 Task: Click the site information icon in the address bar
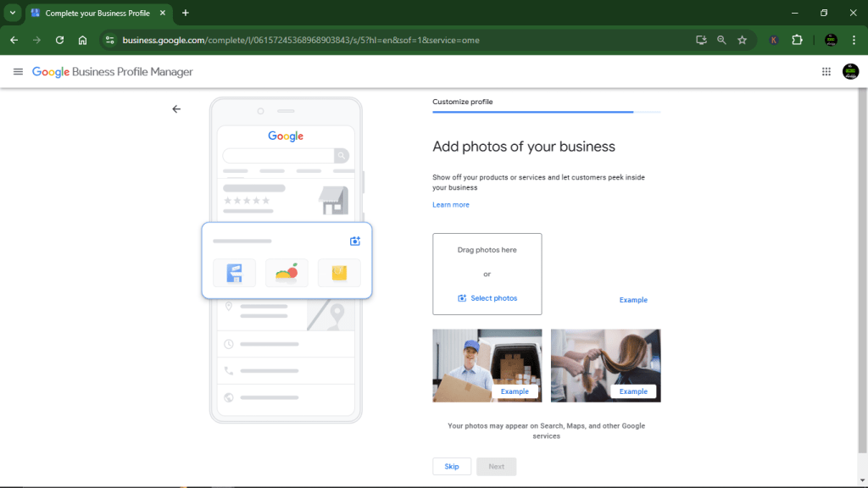coord(111,39)
